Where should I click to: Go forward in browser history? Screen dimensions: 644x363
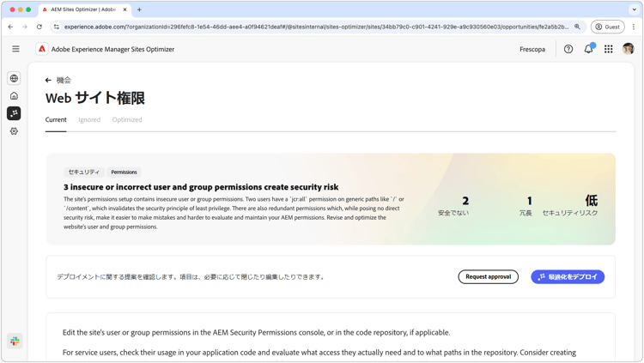pos(25,27)
